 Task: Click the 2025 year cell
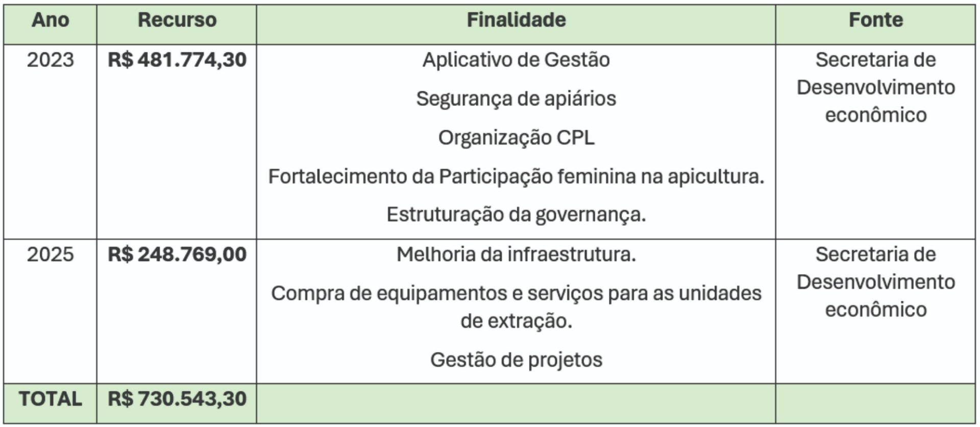[x=50, y=254]
